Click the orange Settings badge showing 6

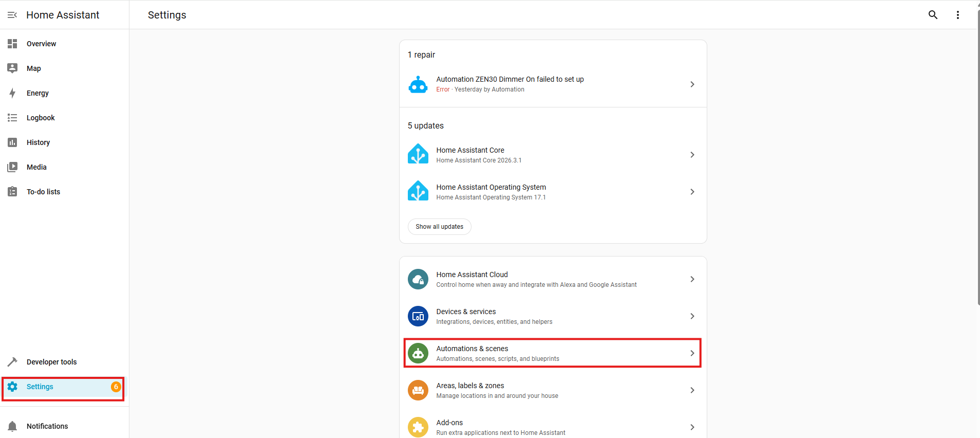coord(116,387)
